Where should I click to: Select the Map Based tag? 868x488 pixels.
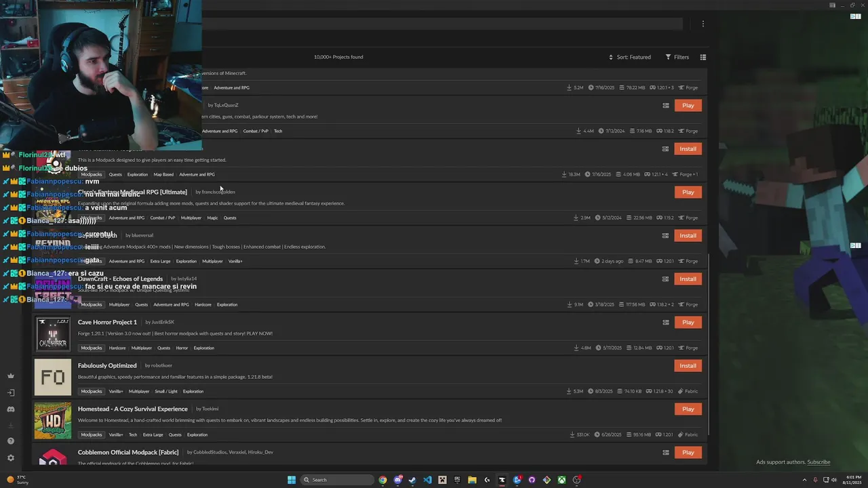(x=163, y=174)
